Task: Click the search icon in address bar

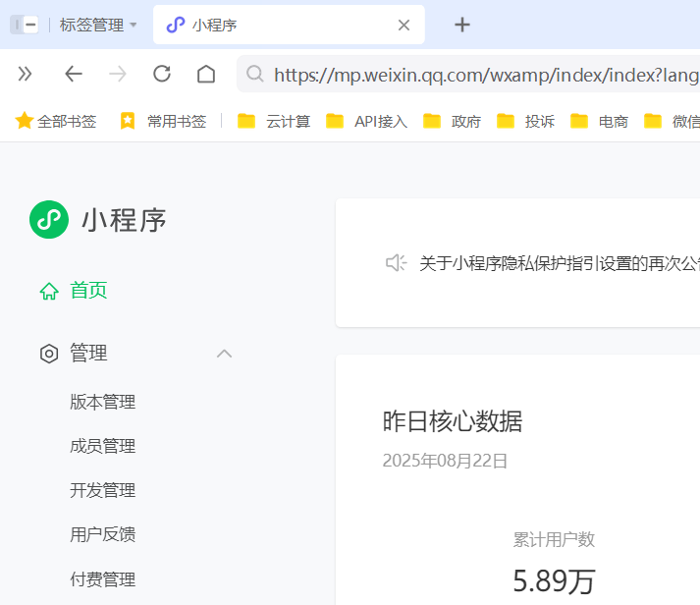Action: pyautogui.click(x=255, y=74)
